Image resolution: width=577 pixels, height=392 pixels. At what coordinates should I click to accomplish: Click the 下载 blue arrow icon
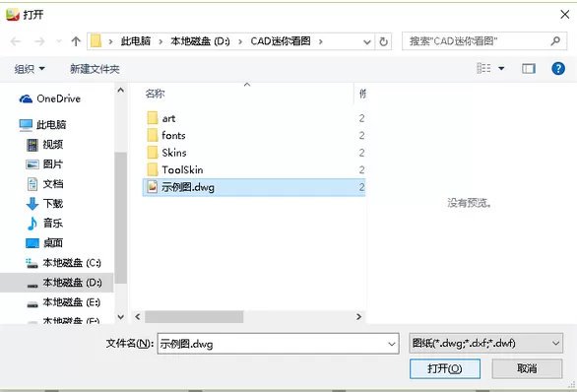coord(32,204)
